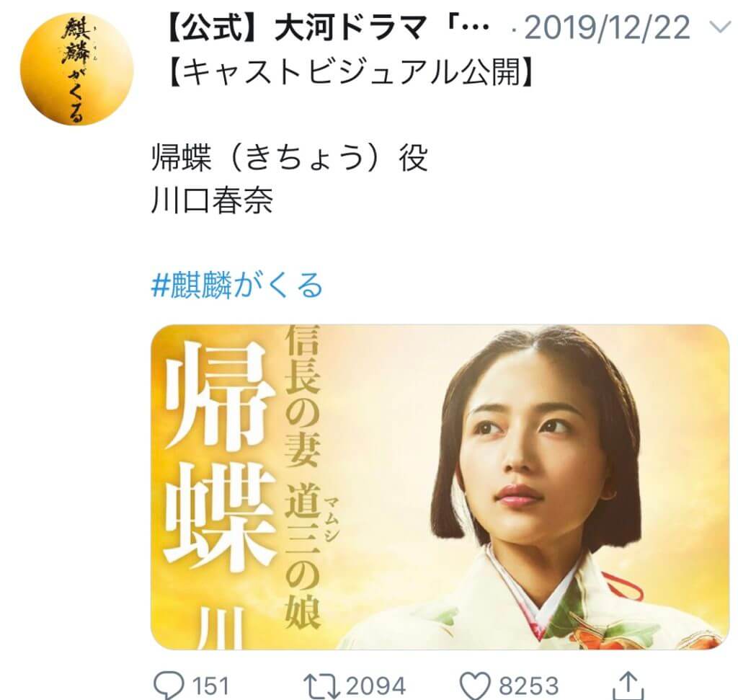738x700 pixels.
Task: Open the 麒麟がくる profile avatar
Action: click(76, 69)
